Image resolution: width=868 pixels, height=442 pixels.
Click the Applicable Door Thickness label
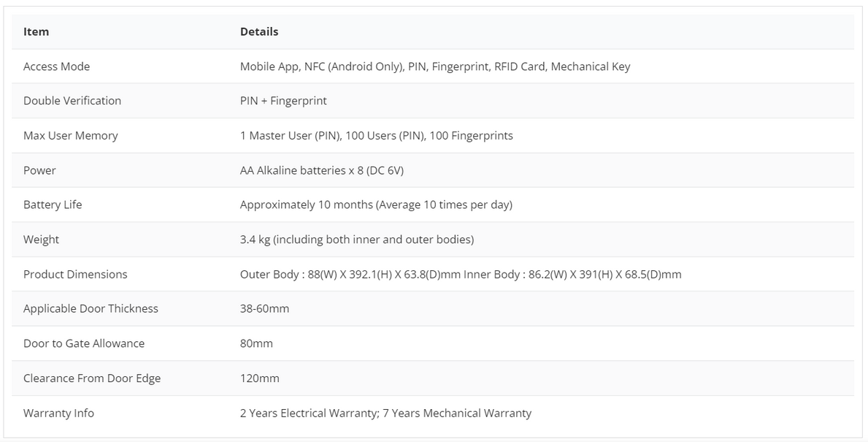click(91, 308)
